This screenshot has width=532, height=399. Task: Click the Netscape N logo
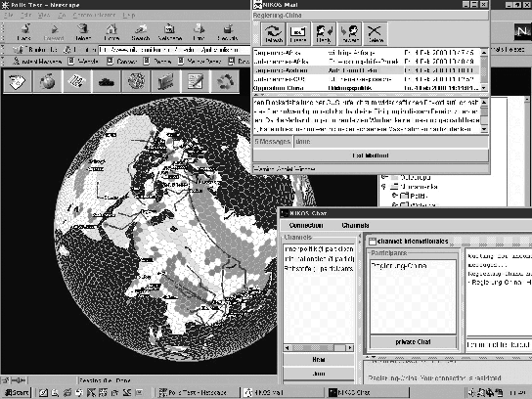(522, 32)
